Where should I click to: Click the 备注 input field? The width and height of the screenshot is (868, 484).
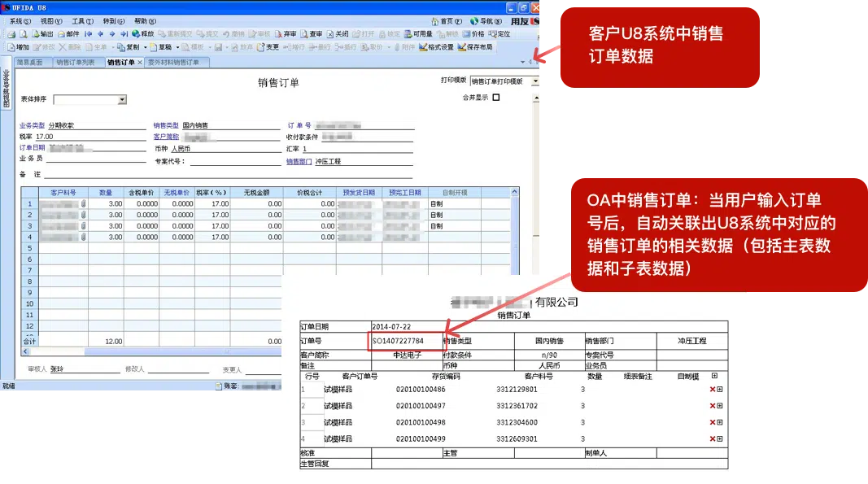click(x=228, y=174)
